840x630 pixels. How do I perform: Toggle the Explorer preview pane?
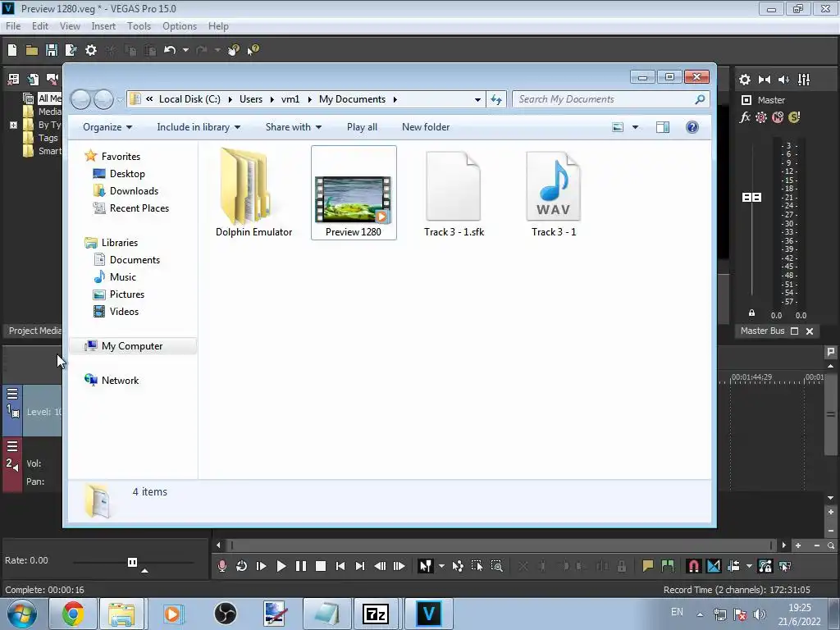(x=663, y=127)
